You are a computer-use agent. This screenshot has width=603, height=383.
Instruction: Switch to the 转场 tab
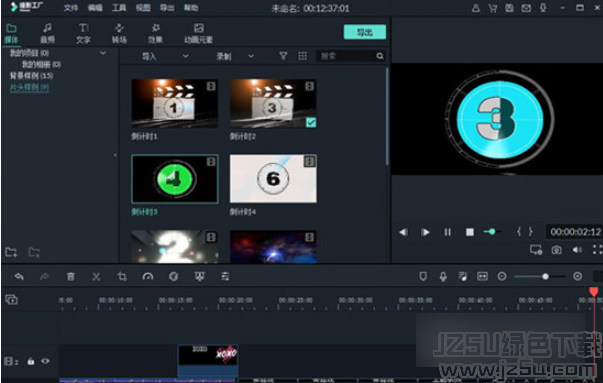click(x=119, y=33)
